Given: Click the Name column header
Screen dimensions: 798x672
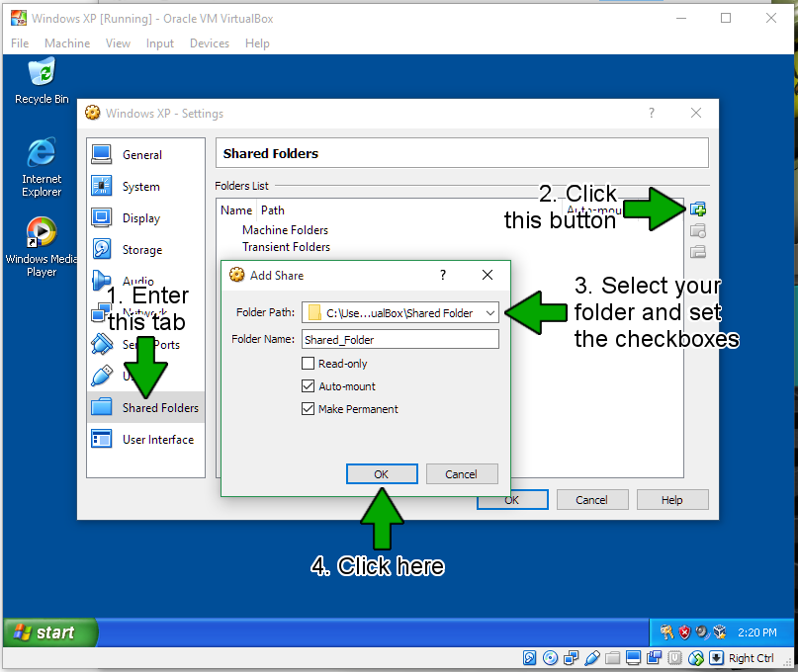Looking at the screenshot, I should [x=236, y=210].
